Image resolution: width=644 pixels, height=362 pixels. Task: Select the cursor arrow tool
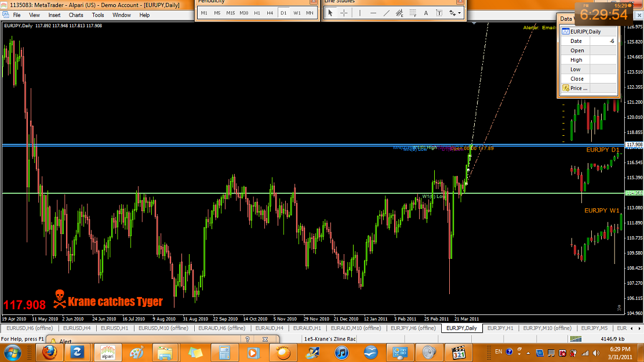(330, 13)
